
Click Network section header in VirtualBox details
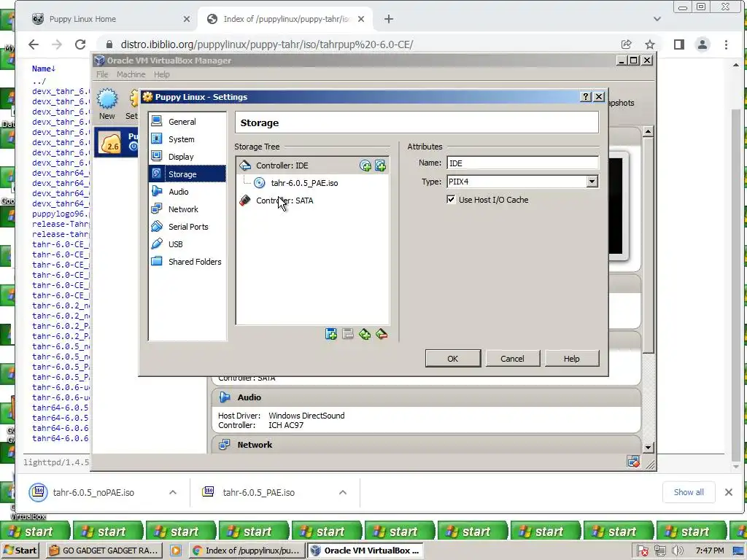click(426, 445)
